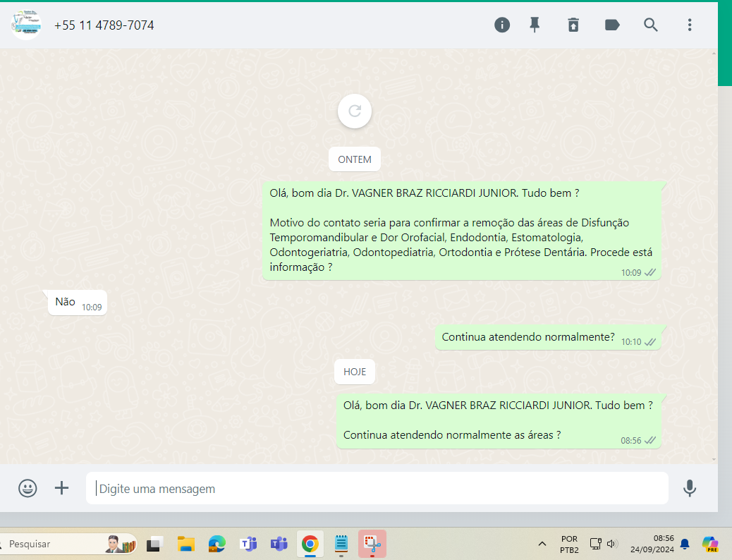Open File Explorer from the taskbar
The height and width of the screenshot is (560, 732).
tap(185, 544)
